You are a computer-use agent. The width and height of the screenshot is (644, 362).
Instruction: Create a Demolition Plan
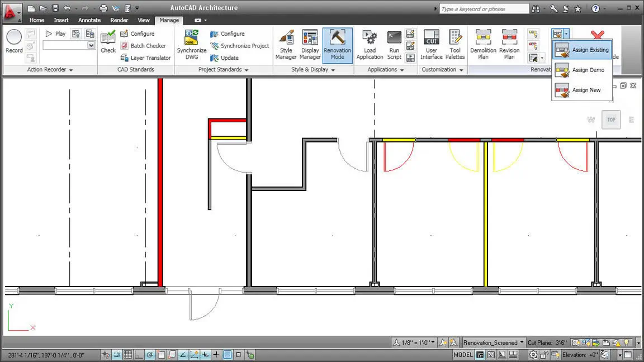483,45
